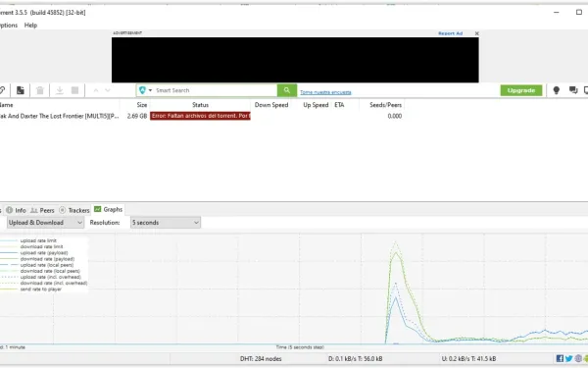Click the lightbulb tips icon
The height and width of the screenshot is (368, 588).
(556, 90)
